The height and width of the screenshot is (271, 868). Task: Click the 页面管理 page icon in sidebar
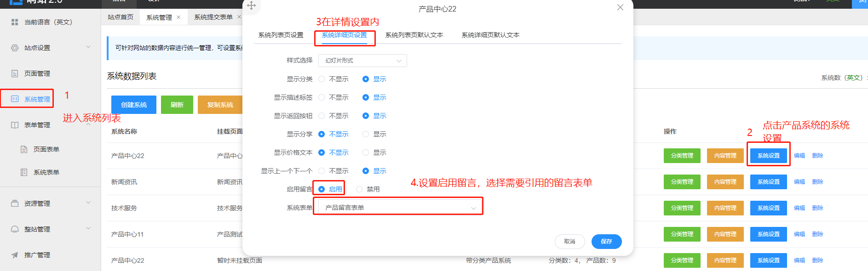15,73
